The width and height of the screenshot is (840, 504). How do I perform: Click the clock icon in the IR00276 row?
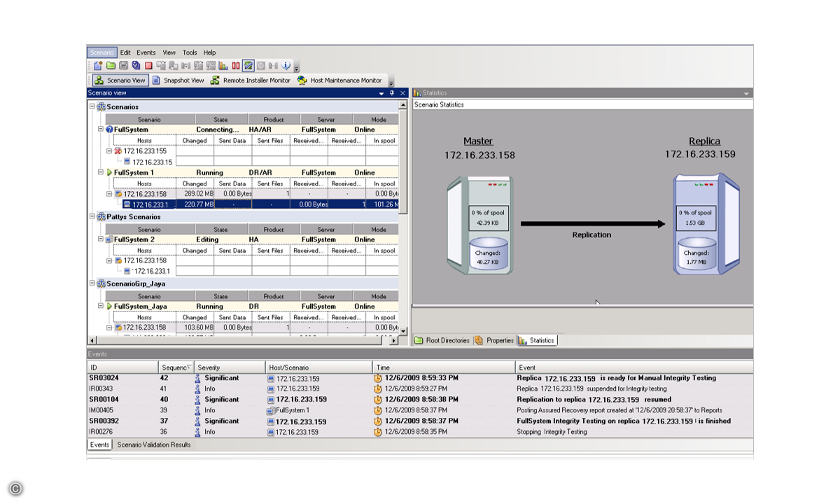pos(378,432)
